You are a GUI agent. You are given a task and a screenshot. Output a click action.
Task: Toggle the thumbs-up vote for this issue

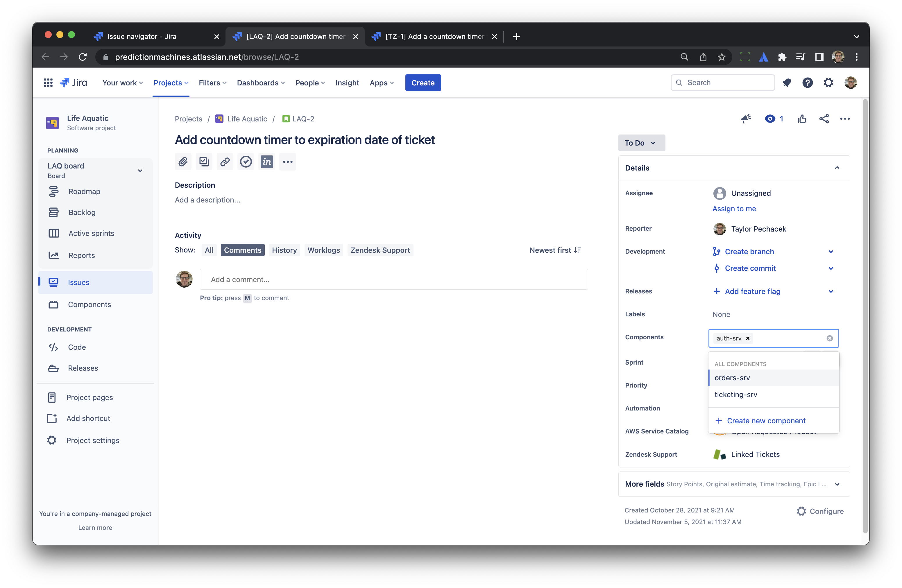802,119
